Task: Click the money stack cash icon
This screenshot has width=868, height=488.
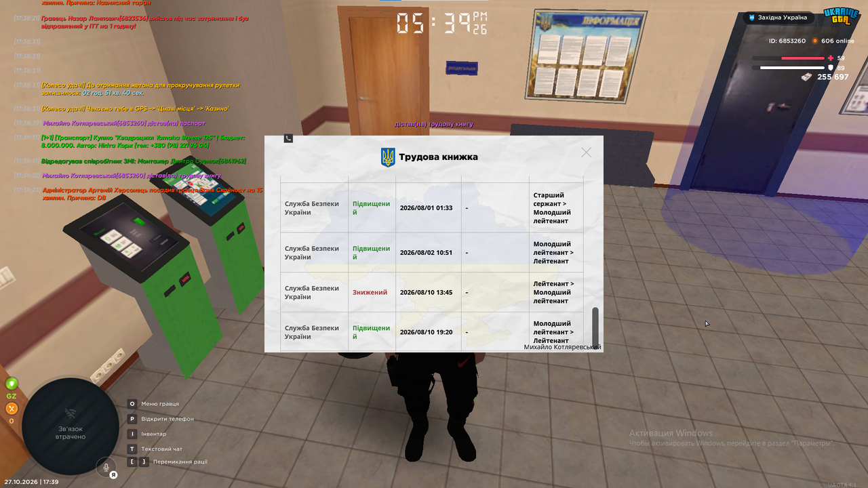Action: tap(806, 77)
